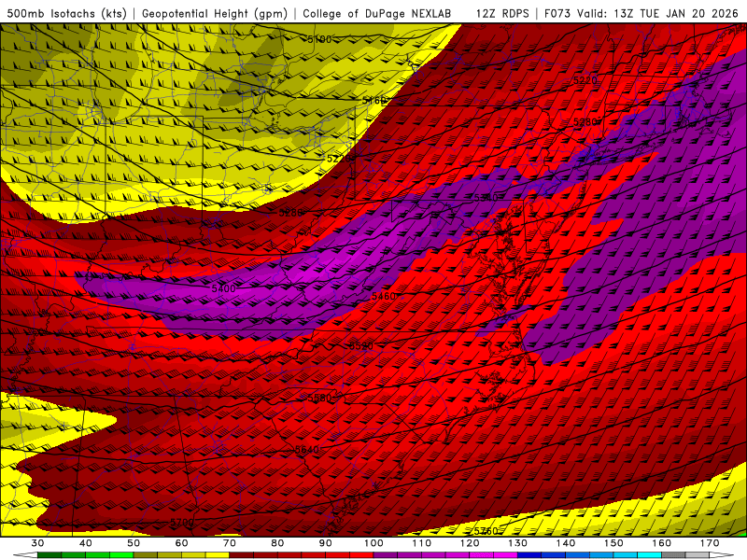The height and width of the screenshot is (560, 747).
Task: Click the '70' colorbar scale label
Action: click(x=230, y=543)
